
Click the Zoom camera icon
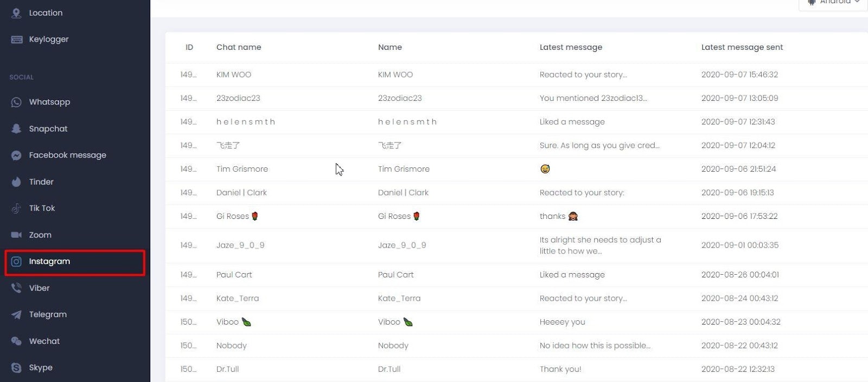(x=16, y=235)
